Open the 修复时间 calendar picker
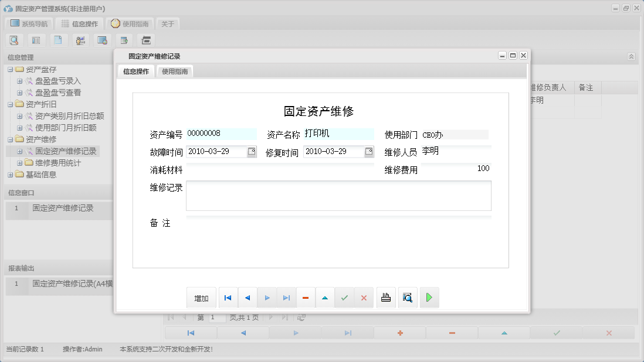644x362 pixels. click(370, 151)
